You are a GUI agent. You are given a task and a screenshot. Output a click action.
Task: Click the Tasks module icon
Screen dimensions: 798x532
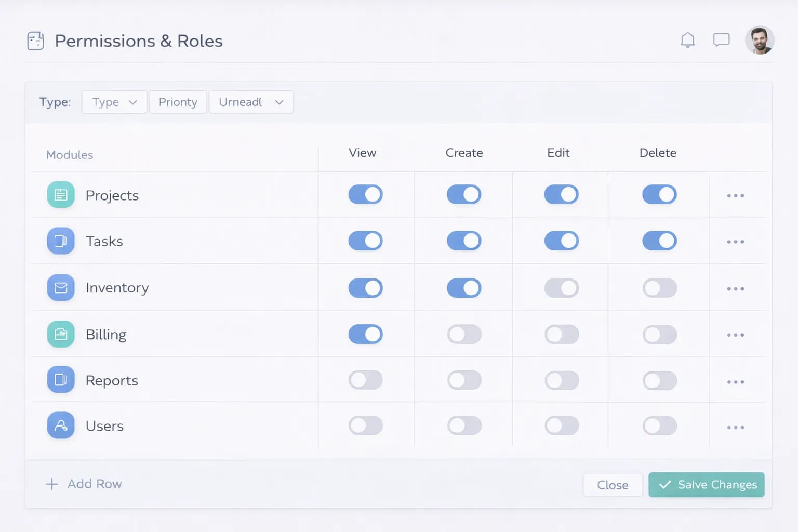point(61,241)
